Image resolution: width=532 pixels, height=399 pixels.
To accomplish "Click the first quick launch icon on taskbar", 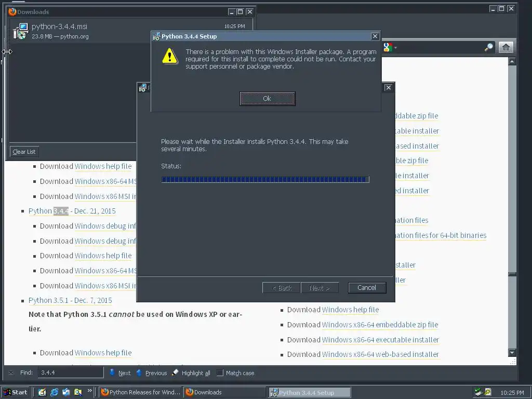I will pos(42,392).
